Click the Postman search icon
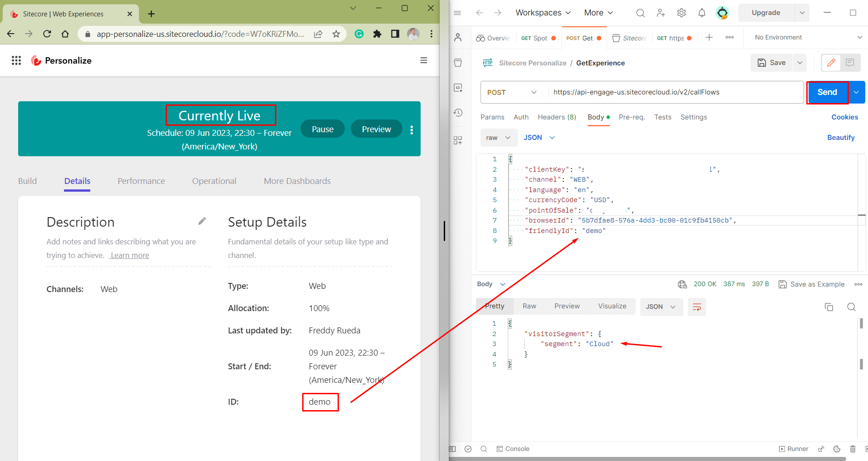This screenshot has height=461, width=868. click(x=640, y=13)
